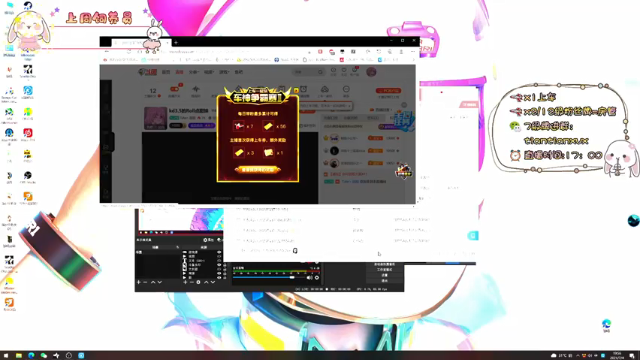Click the history clock icon in site header
Viewport: 640px width, 360px height.
333,71
